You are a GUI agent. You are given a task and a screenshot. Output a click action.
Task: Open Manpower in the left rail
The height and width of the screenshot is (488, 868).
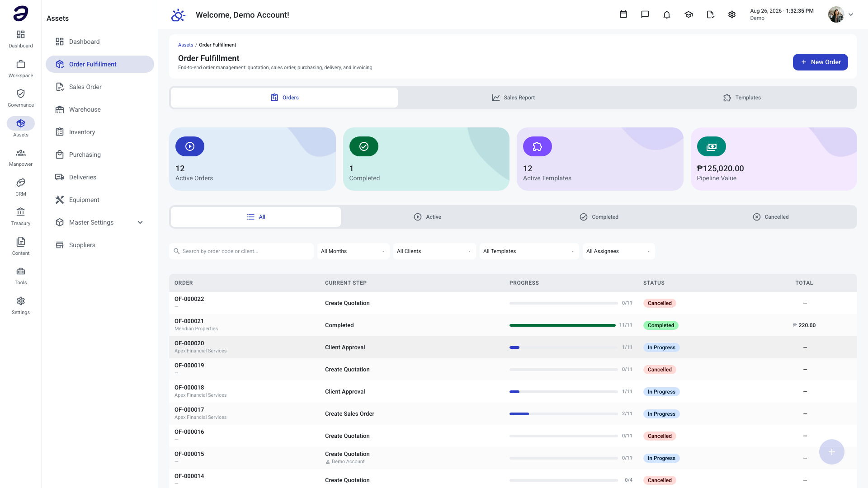(21, 157)
